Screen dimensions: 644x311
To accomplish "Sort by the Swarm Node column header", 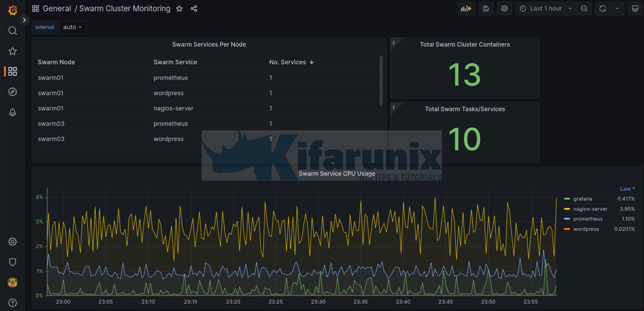I will [56, 62].
